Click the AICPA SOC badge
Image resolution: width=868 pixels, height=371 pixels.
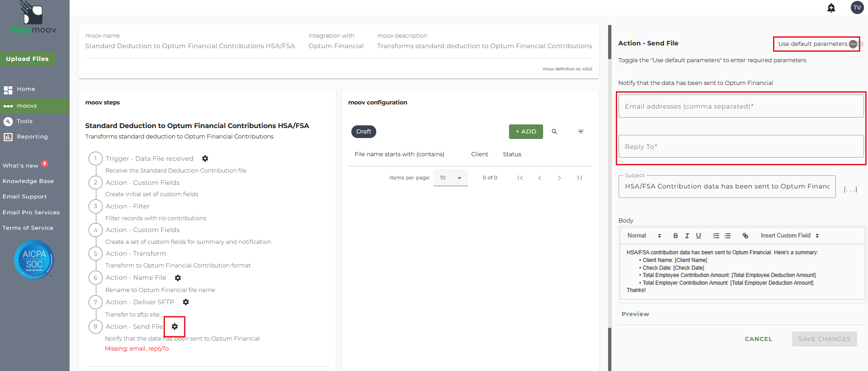click(34, 259)
